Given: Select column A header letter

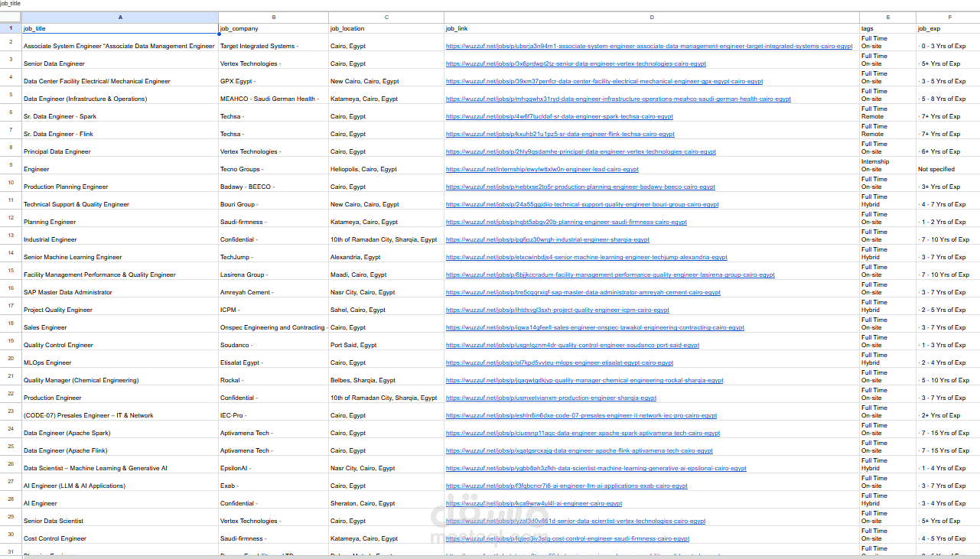Looking at the screenshot, I should 120,17.
